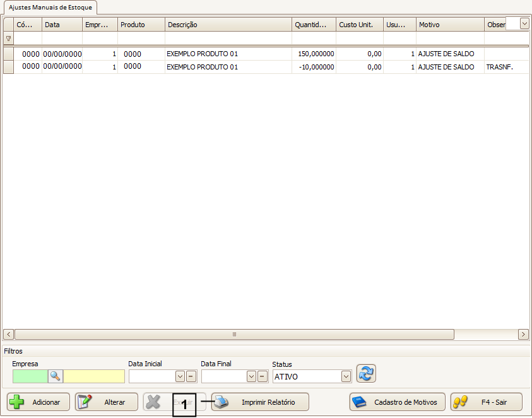The height and width of the screenshot is (418, 532).
Task: Select the Ajustes Manuais de Estoque tab
Action: 50,8
